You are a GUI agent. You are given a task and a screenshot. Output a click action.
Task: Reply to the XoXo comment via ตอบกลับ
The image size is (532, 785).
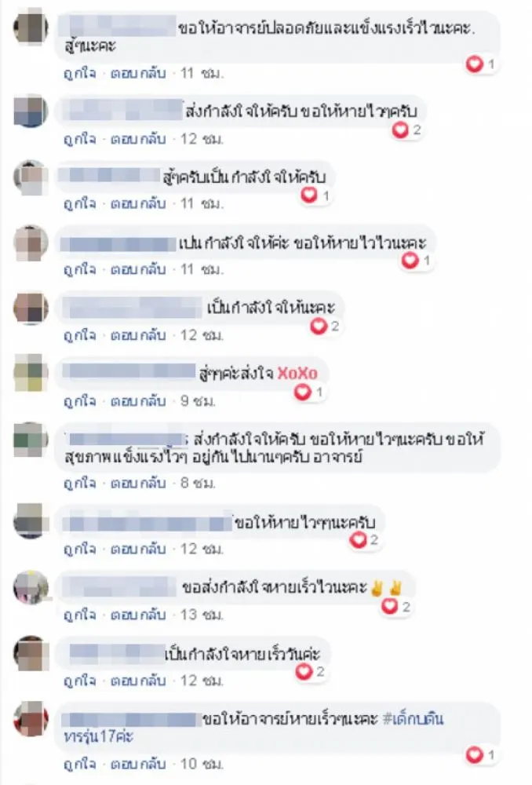coord(137,401)
